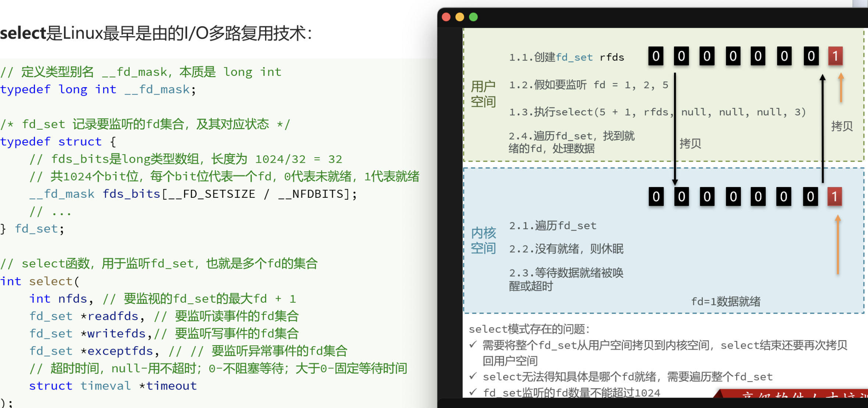Click the blue fd_set text in step 1.1

coord(574,57)
